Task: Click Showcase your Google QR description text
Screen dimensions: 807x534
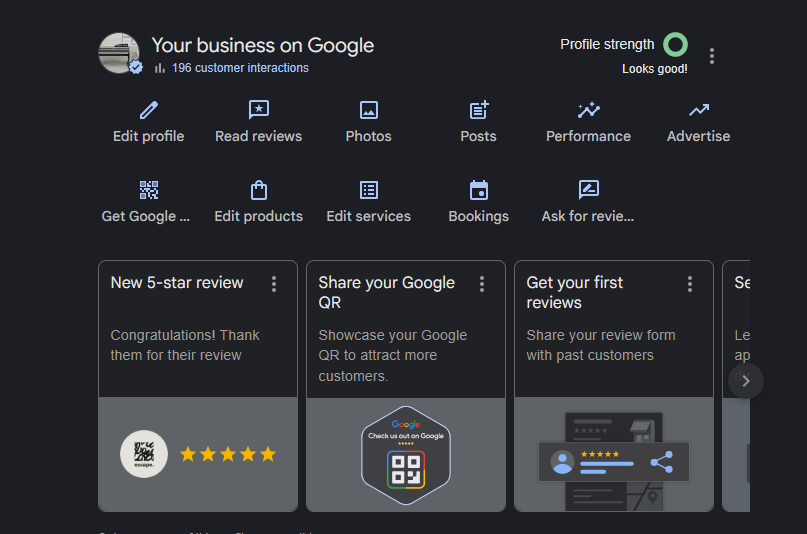Action: pos(393,355)
